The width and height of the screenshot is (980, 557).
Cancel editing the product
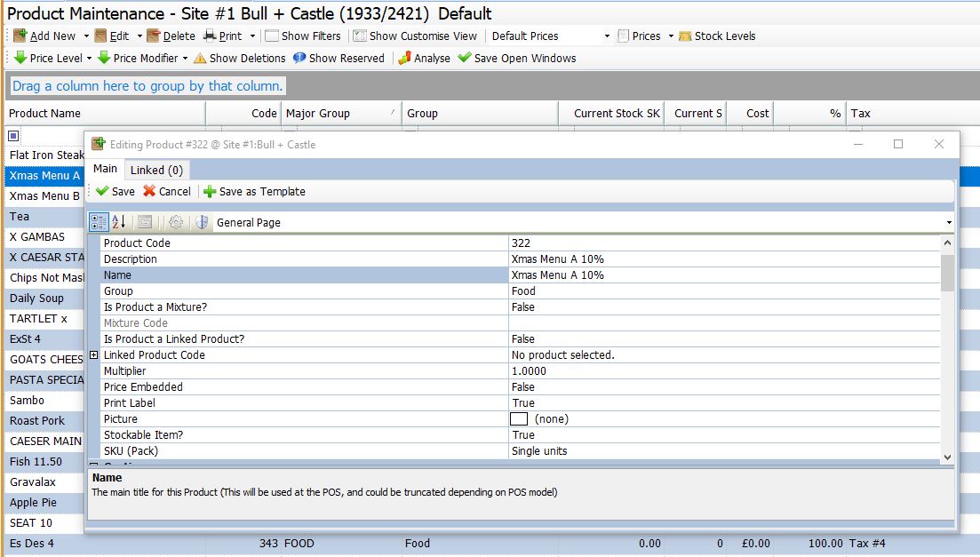(x=167, y=191)
